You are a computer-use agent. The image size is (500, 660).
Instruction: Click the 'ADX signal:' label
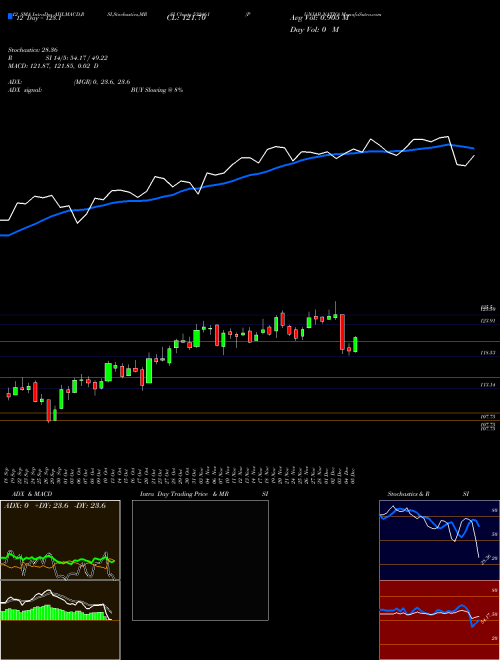click(x=25, y=90)
